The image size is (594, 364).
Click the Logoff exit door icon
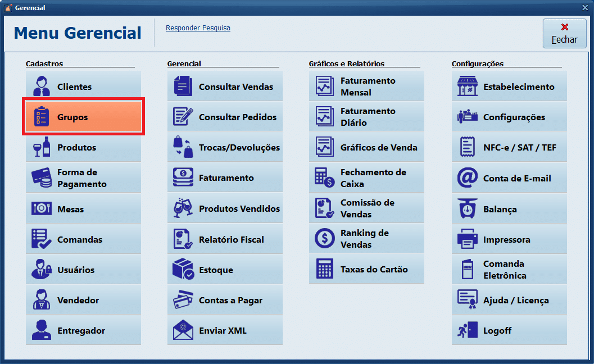pos(467,330)
